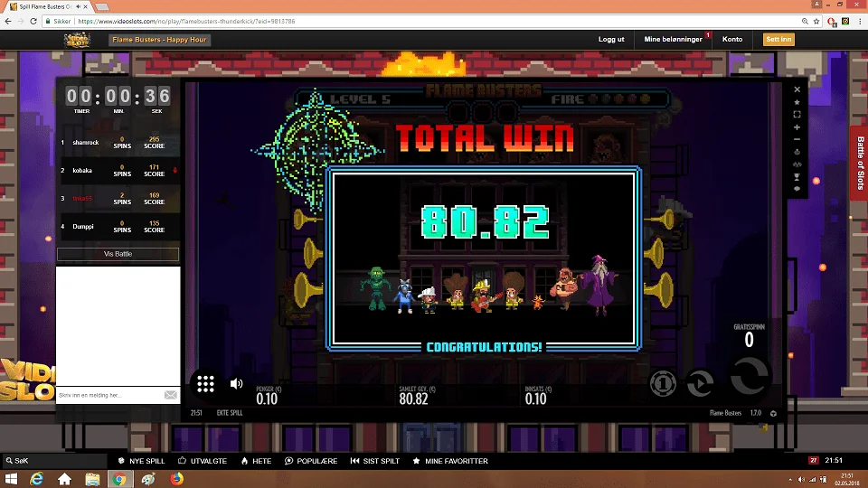Select kobaka row in the leaderboard
Image resolution: width=868 pixels, height=488 pixels.
(118, 171)
